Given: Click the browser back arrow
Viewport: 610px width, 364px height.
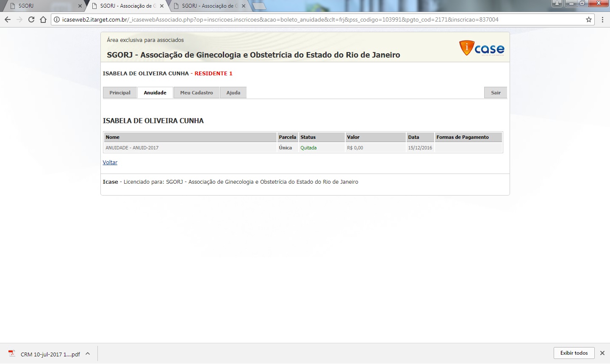Looking at the screenshot, I should click(x=8, y=19).
